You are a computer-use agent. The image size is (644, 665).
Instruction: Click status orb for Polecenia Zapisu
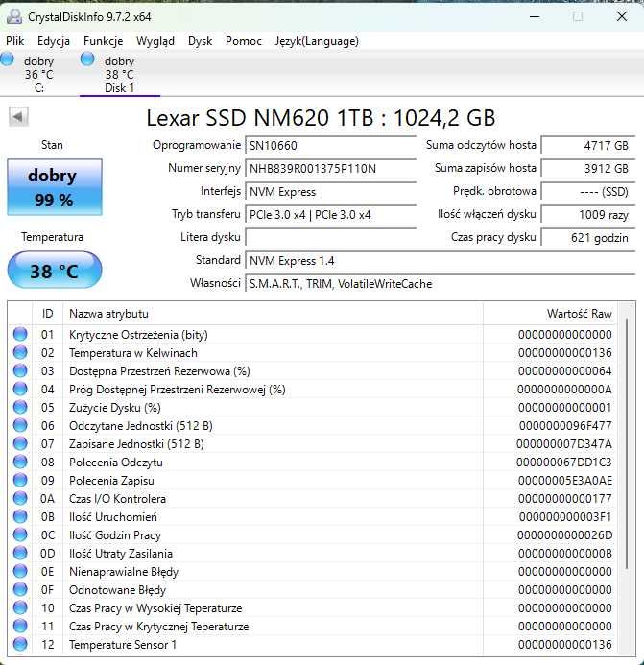coord(20,480)
